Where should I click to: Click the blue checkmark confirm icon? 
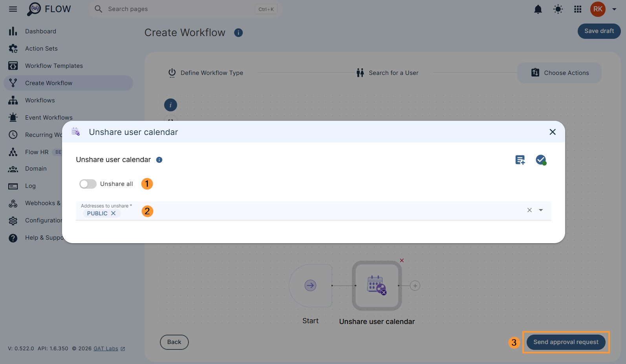pyautogui.click(x=541, y=160)
